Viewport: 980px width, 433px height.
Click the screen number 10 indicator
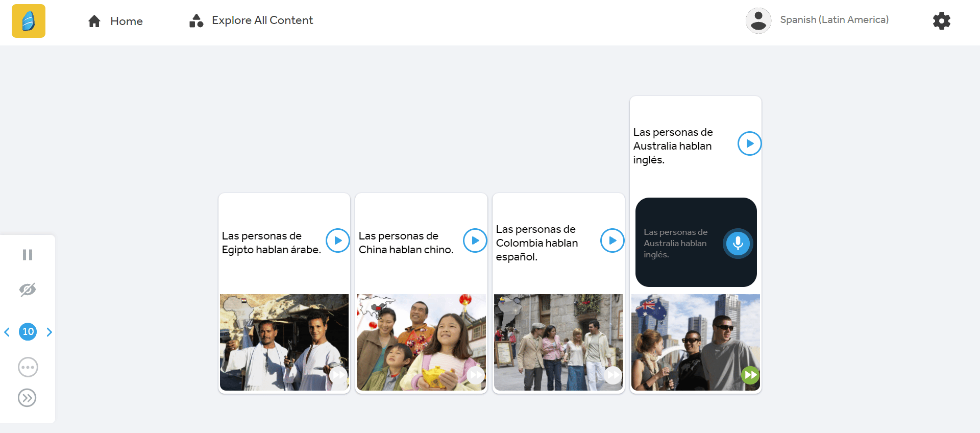point(28,332)
